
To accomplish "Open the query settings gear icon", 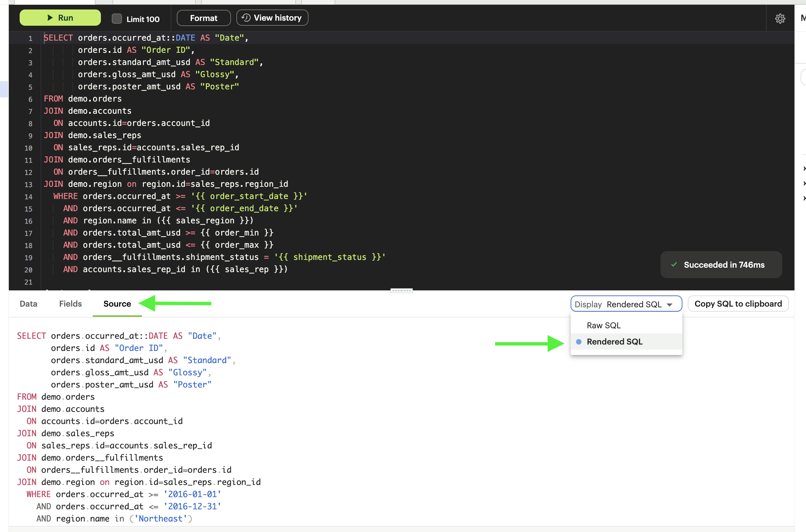I will click(780, 18).
